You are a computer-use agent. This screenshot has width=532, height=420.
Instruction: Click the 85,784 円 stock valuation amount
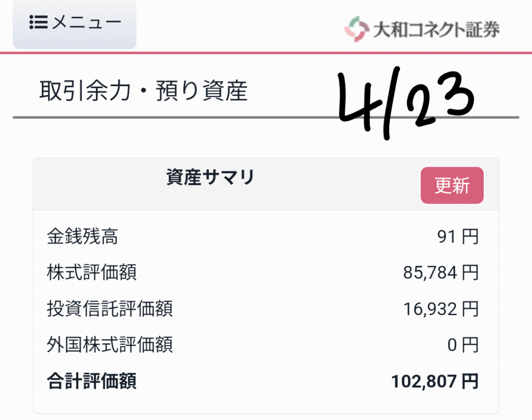441,273
